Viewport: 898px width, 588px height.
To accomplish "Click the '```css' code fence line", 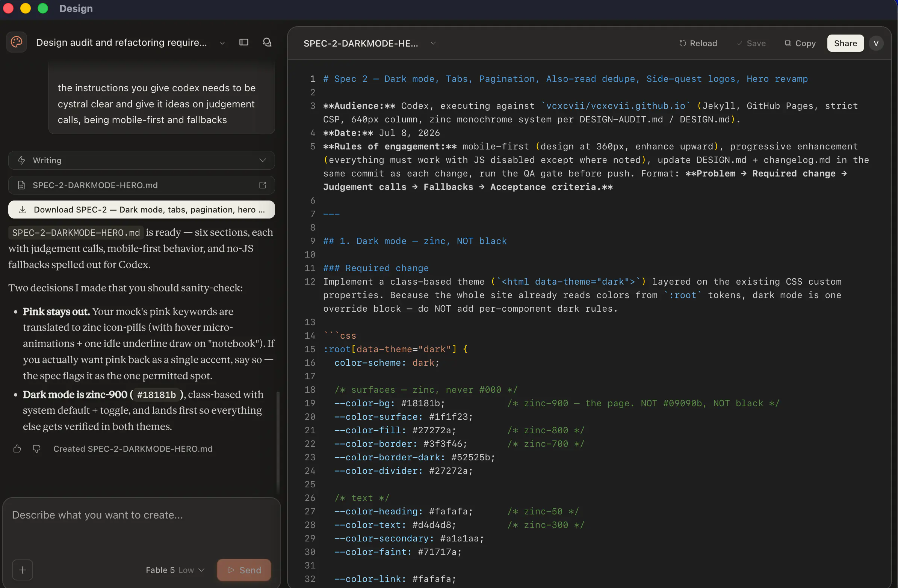I will click(340, 336).
